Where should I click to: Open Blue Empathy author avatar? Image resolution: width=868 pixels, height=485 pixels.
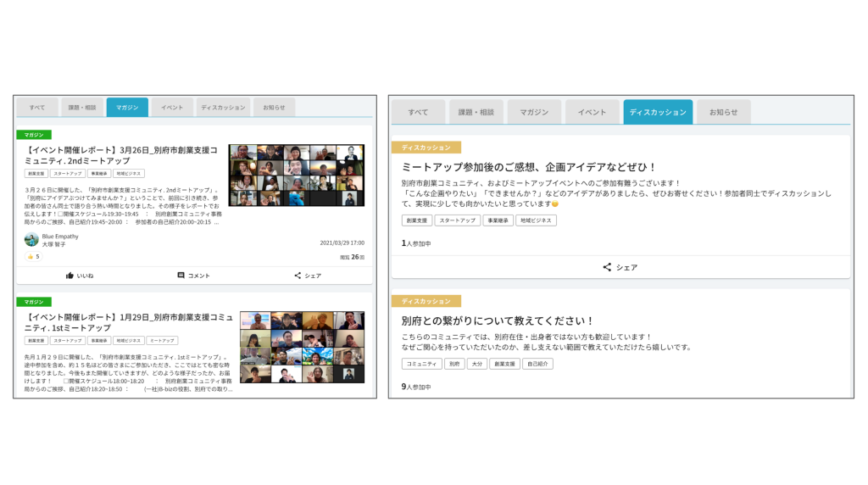(31, 239)
